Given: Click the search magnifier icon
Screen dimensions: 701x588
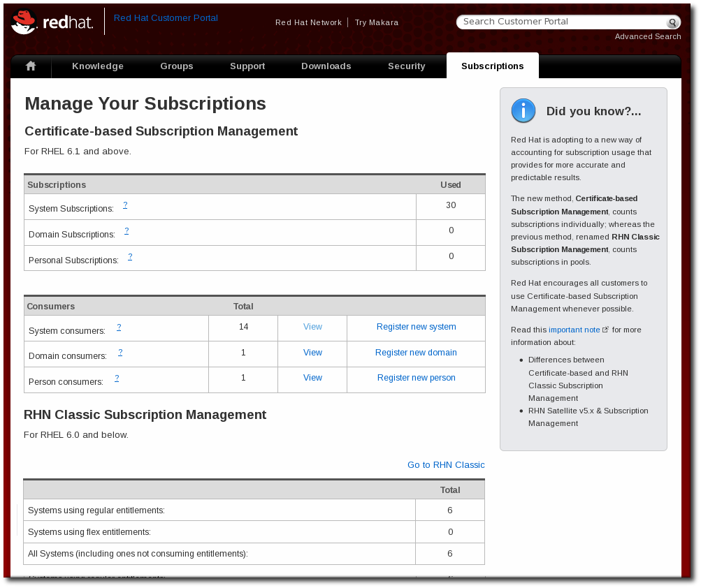Looking at the screenshot, I should click(x=672, y=22).
